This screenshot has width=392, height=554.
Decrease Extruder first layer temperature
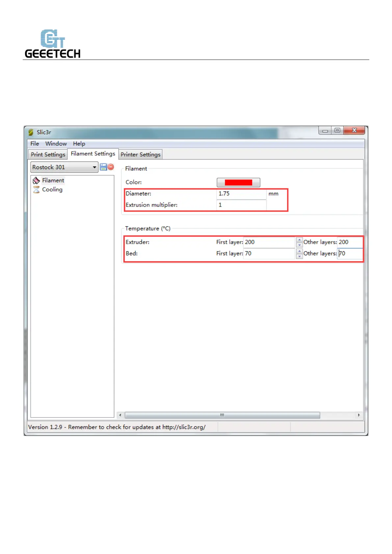click(300, 245)
